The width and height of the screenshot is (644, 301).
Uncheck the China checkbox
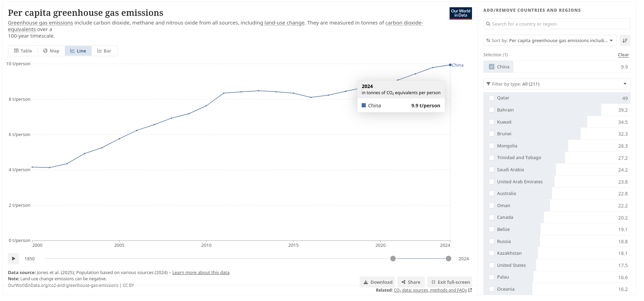[x=492, y=67]
